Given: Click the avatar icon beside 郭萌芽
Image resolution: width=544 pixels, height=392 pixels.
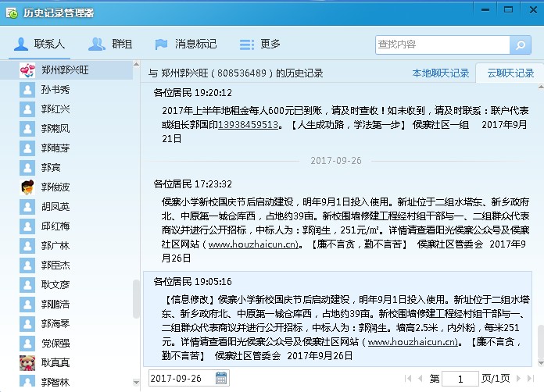Looking at the screenshot, I should (x=27, y=148).
